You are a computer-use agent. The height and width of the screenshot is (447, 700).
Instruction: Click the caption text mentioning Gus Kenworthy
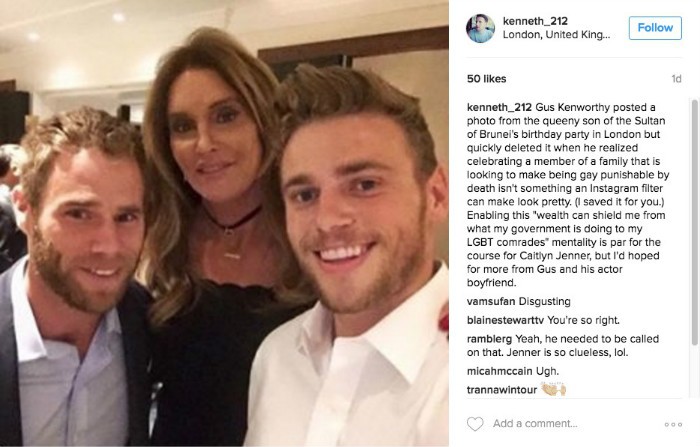pyautogui.click(x=568, y=195)
